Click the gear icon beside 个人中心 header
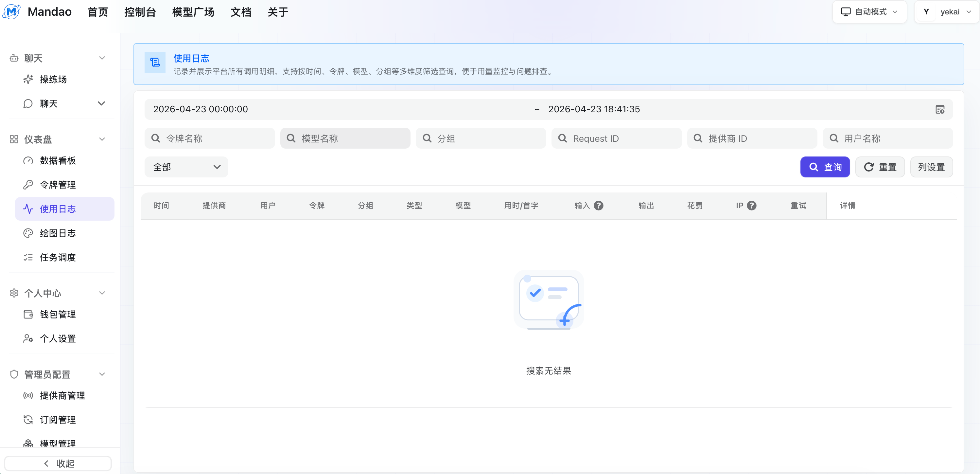 (x=14, y=293)
